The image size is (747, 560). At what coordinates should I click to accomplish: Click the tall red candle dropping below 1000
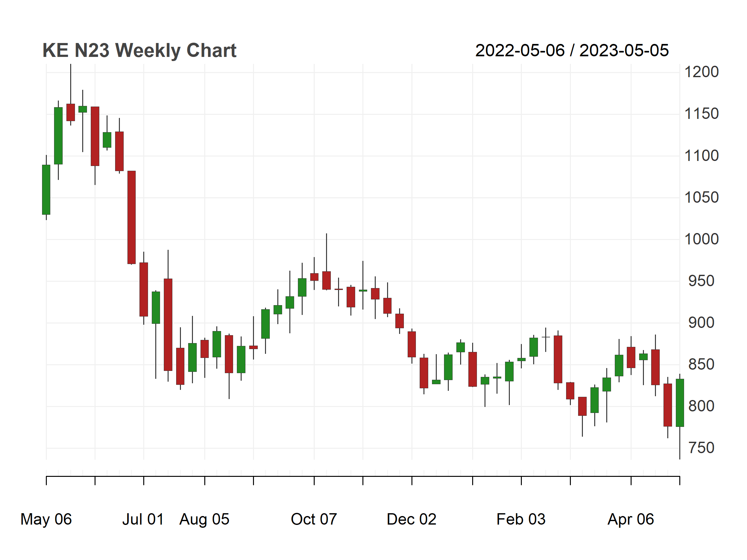[131, 217]
